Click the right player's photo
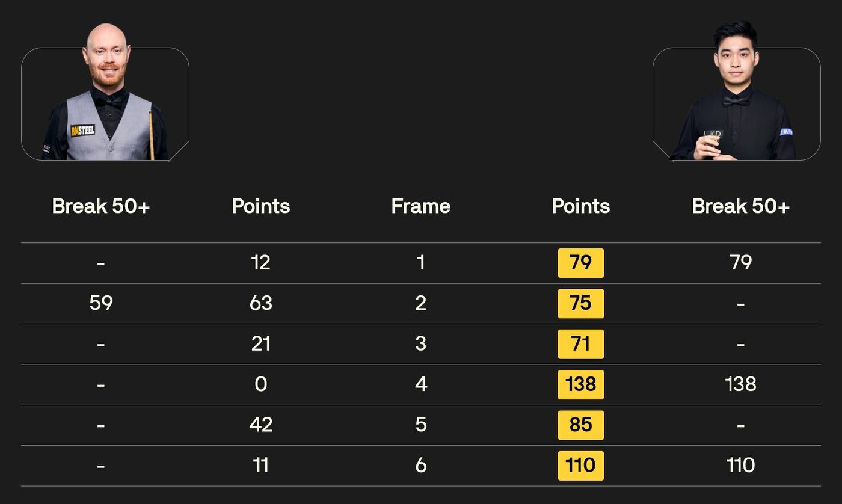 tap(736, 96)
